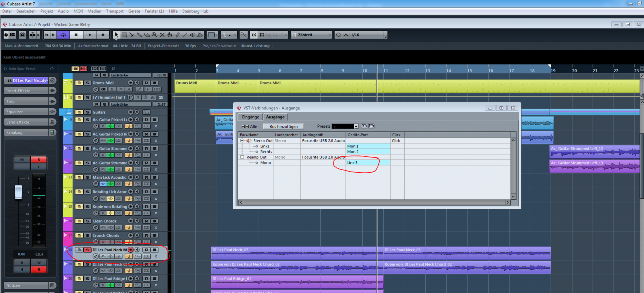644x293 pixels.
Task: Open Geräte menu
Action: pos(134,11)
